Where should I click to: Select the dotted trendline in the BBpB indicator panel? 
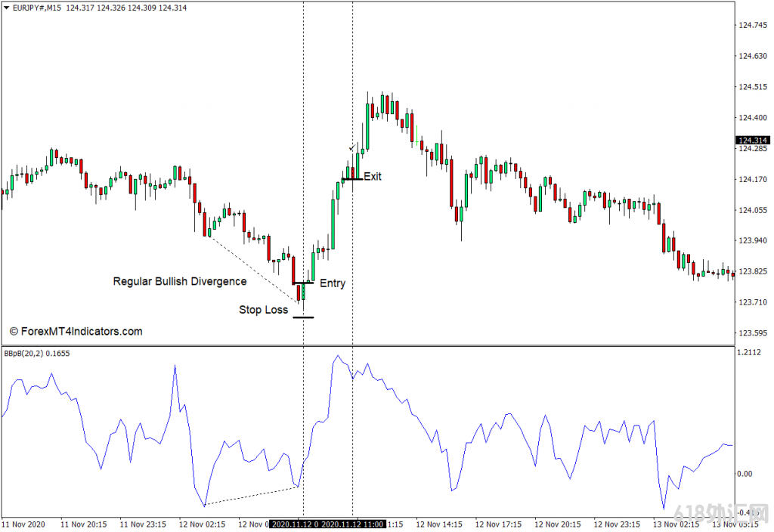pos(249,496)
